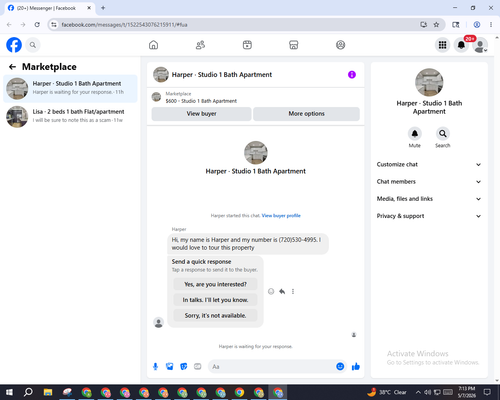The height and width of the screenshot is (400, 500).
Task: Send a thumbs-up like
Action: [356, 367]
